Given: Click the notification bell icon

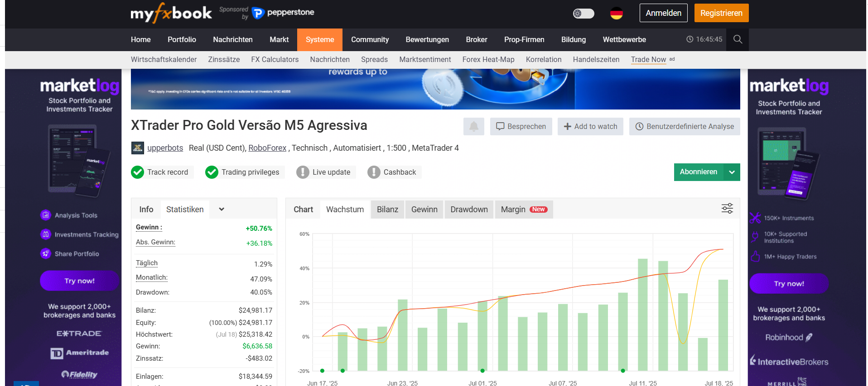Looking at the screenshot, I should coord(474,126).
